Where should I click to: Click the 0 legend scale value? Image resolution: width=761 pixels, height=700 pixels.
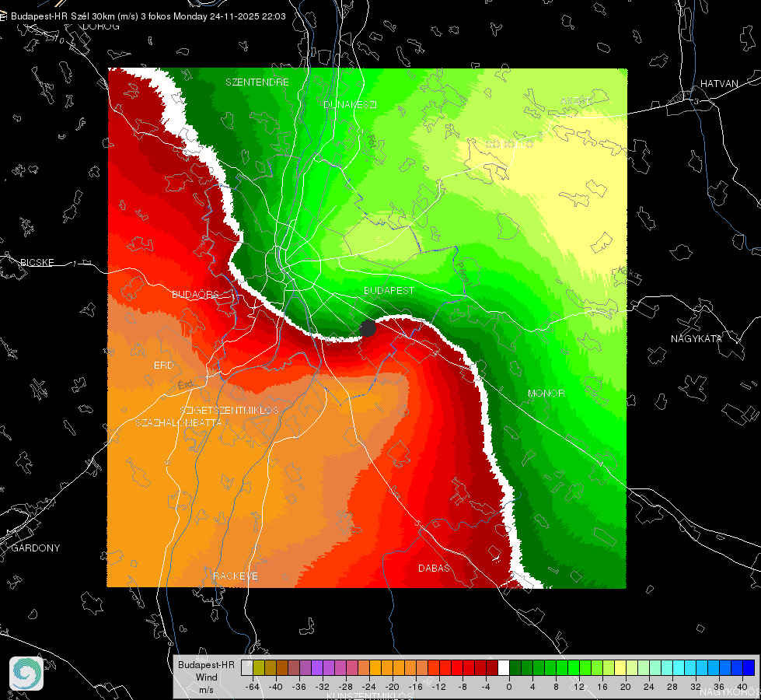508,687
